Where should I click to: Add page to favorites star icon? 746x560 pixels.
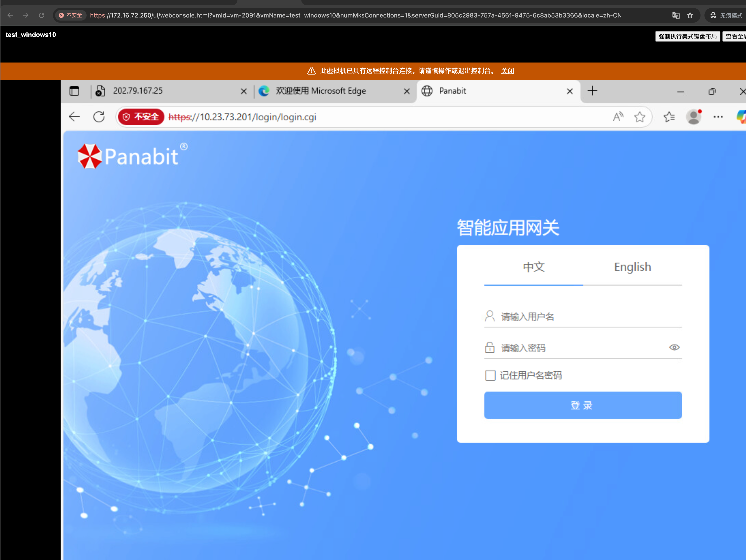tap(640, 117)
